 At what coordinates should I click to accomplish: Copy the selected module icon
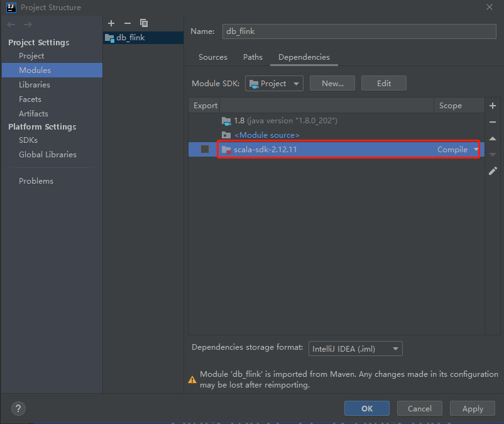144,23
